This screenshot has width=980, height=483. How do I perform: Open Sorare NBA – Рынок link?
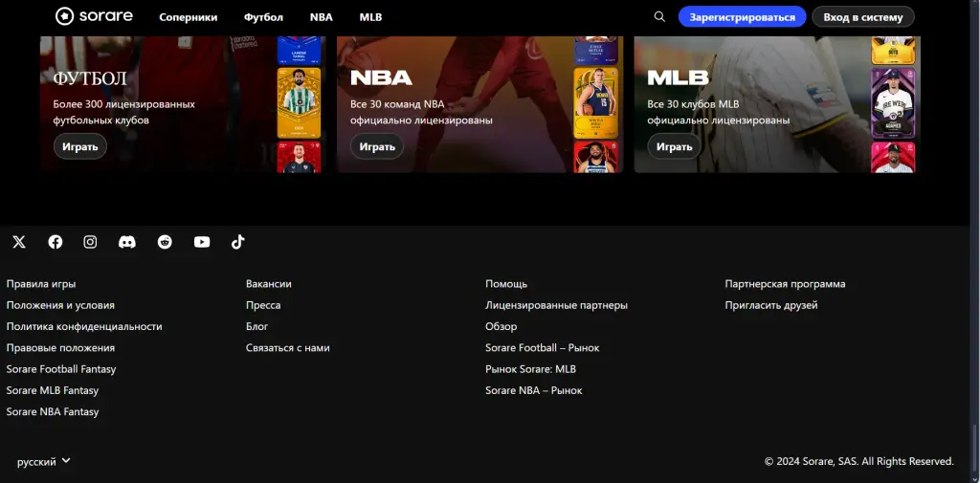pos(534,390)
